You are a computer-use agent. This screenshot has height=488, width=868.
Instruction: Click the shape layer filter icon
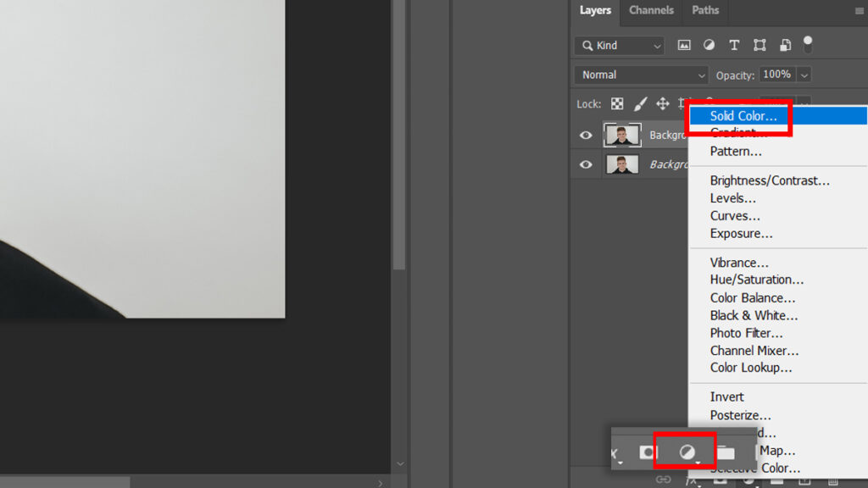(759, 46)
